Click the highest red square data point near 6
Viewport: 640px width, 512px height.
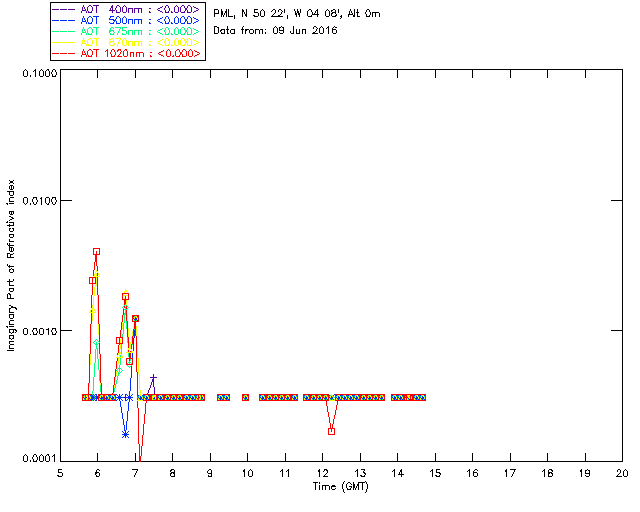(x=96, y=252)
